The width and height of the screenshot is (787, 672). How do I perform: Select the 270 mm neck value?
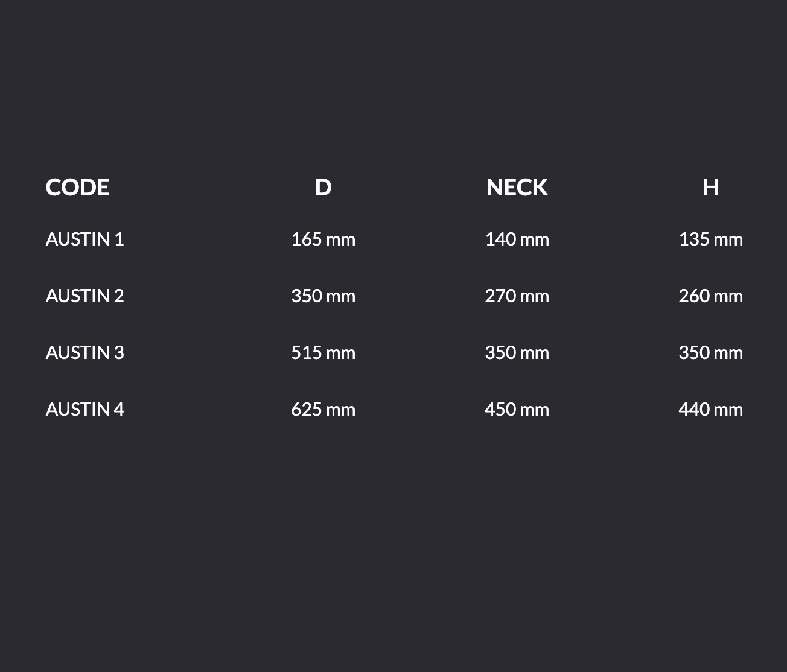[517, 296]
